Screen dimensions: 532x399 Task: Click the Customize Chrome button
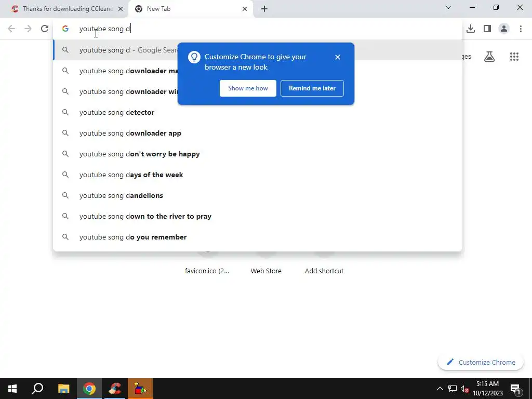(x=481, y=362)
